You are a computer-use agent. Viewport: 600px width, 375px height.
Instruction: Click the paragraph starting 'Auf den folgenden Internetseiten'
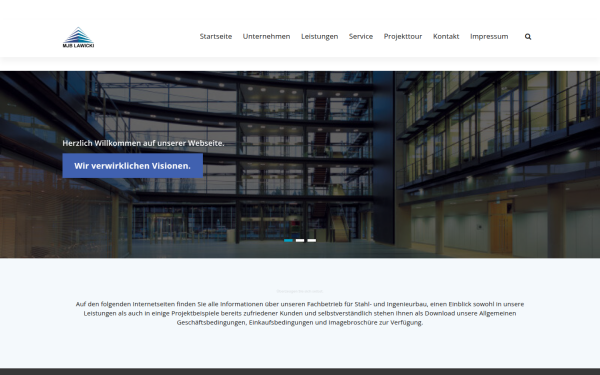click(300, 313)
